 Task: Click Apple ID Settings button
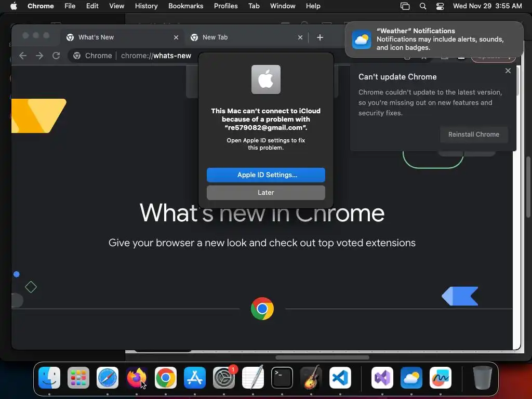click(x=266, y=175)
